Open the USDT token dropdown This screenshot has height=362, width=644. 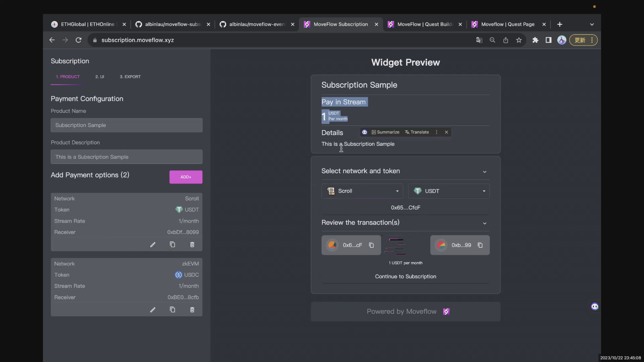[449, 191]
